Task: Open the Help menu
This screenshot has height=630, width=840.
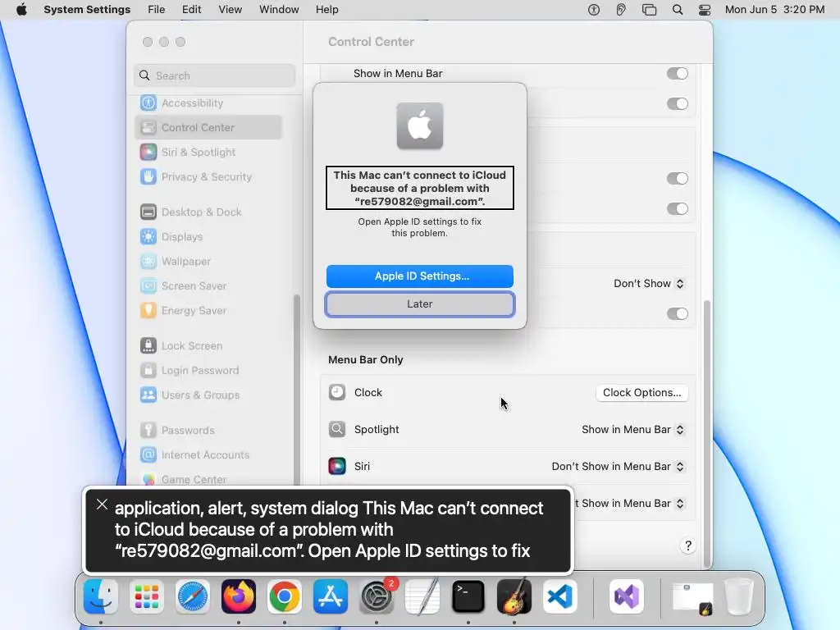Action: pos(326,10)
